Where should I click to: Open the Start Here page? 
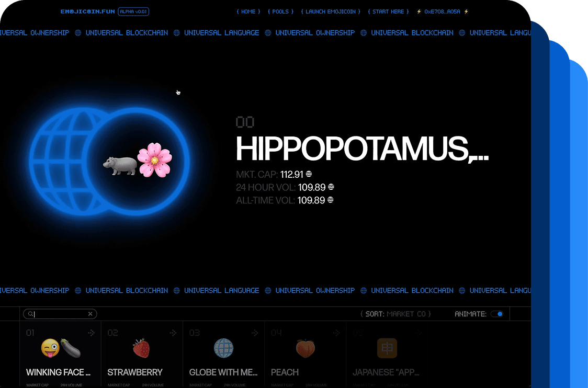point(388,12)
